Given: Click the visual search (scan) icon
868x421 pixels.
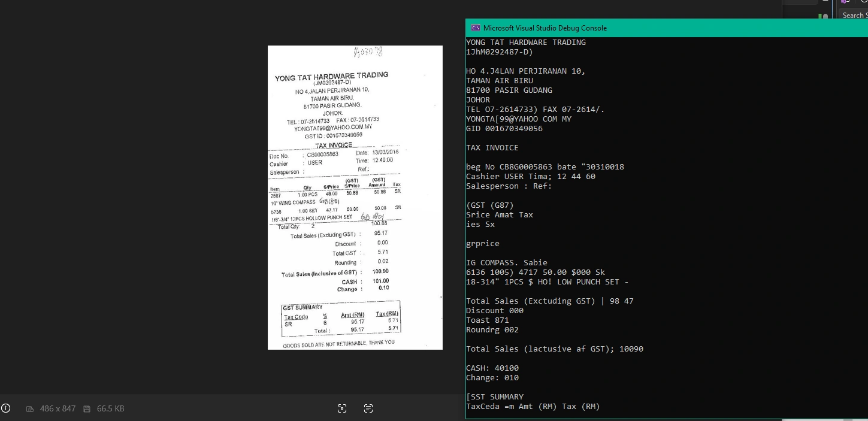Looking at the screenshot, I should coord(342,408).
